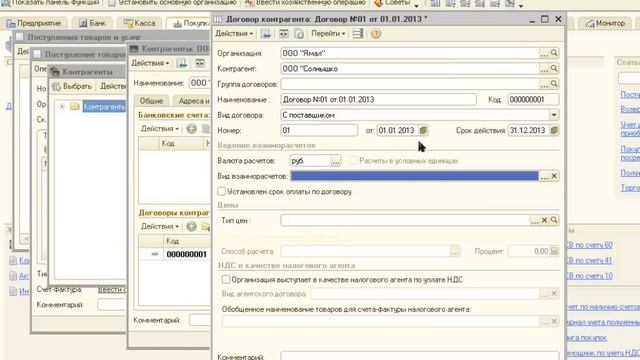Switch to the Банк tab

(x=92, y=23)
